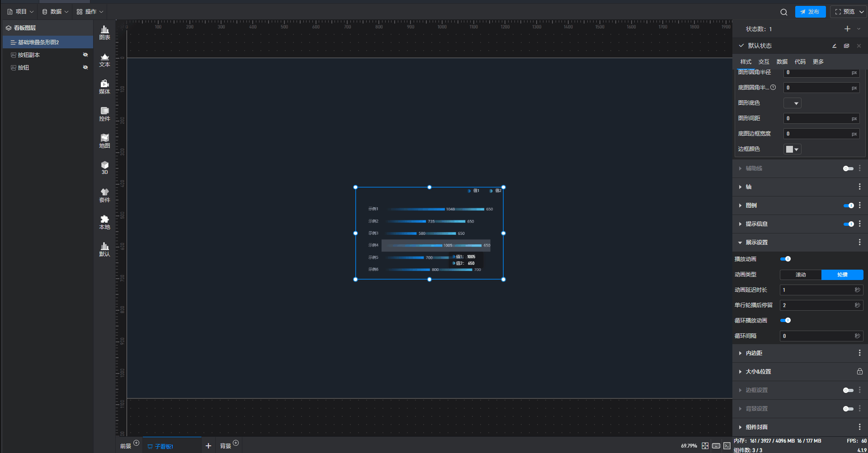Open the 图形底色 color picker
Viewport: 868px width, 453px height.
[792, 103]
